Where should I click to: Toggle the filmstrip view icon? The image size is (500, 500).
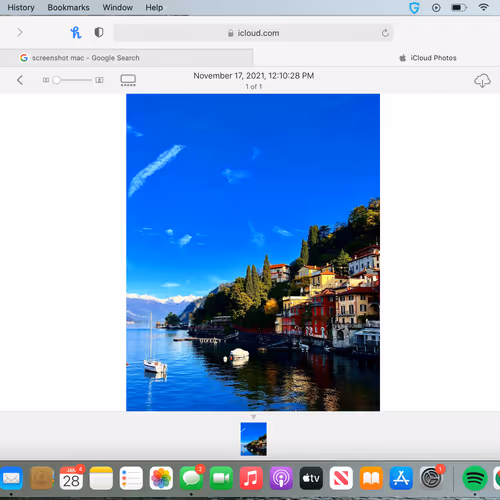pos(128,80)
